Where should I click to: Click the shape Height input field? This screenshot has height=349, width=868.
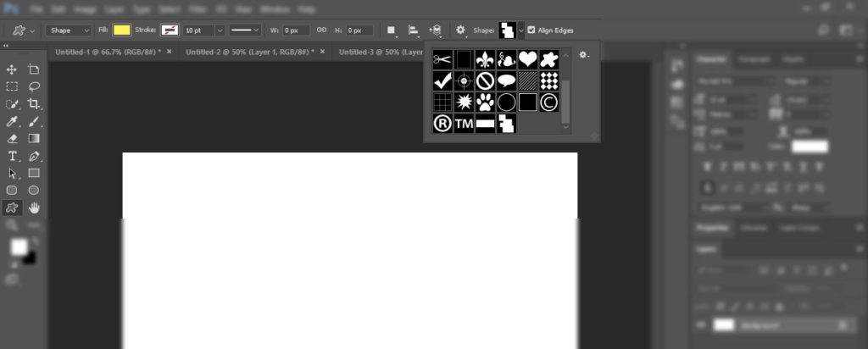359,30
